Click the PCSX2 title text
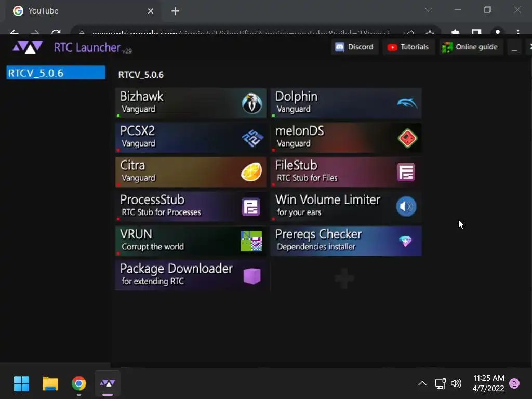Image resolution: width=532 pixels, height=399 pixels. tap(137, 130)
